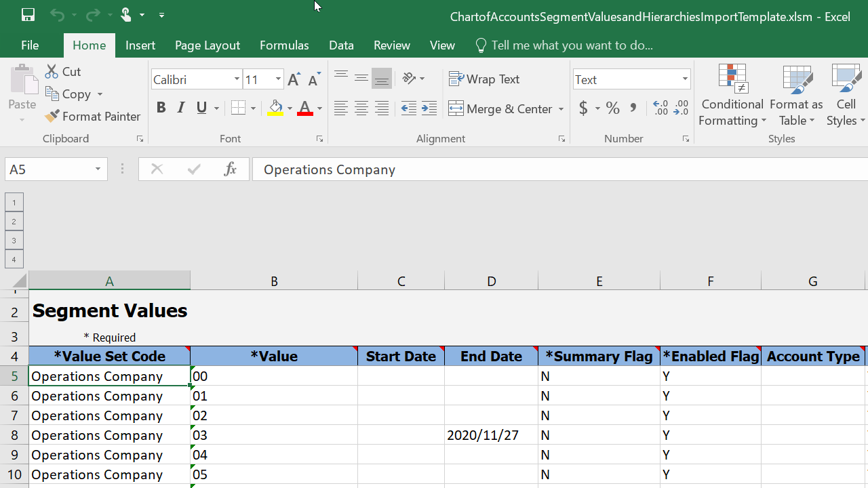Open the font name dropdown for Calibri
Image resolution: width=868 pixels, height=488 pixels.
click(x=237, y=80)
